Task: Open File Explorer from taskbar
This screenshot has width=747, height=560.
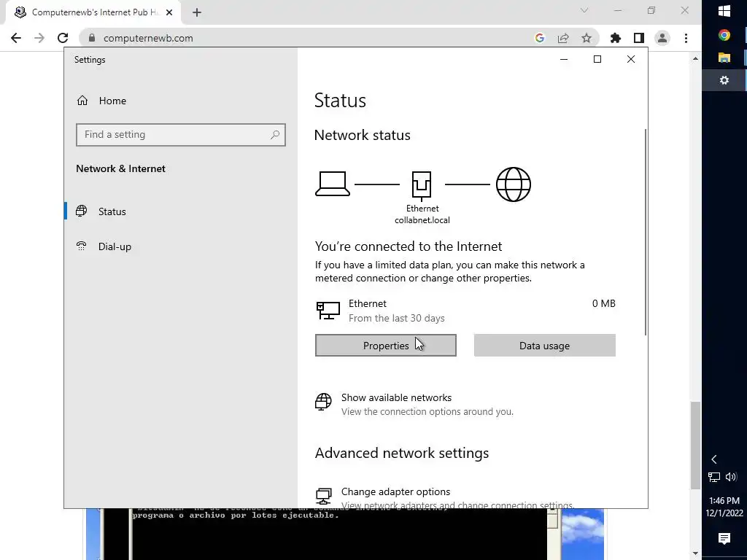Action: tap(724, 58)
